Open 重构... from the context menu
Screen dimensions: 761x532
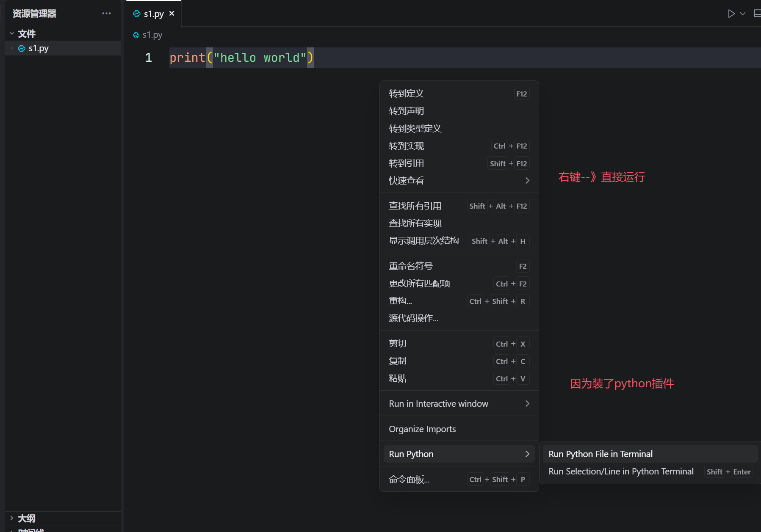(x=459, y=301)
